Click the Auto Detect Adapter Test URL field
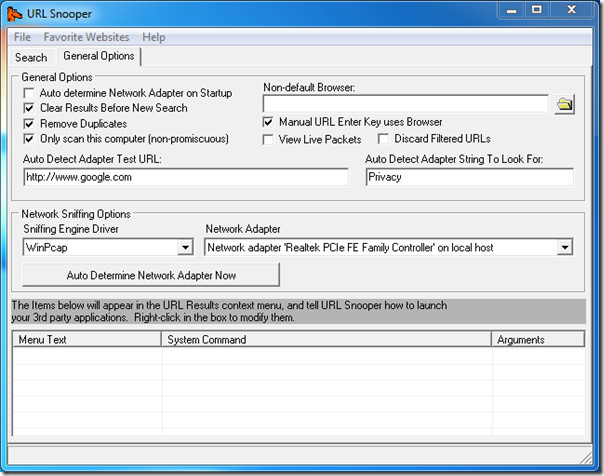 (x=186, y=177)
